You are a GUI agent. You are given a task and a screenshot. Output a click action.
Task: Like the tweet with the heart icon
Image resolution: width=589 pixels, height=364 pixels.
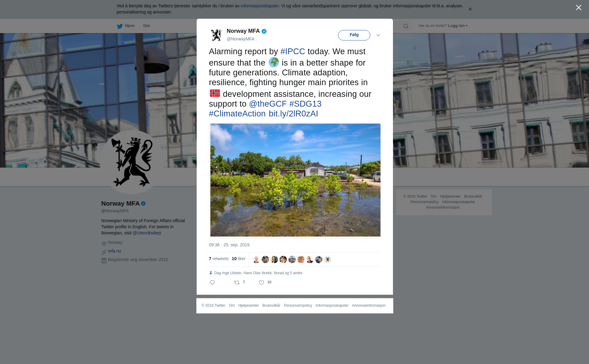coord(261,282)
